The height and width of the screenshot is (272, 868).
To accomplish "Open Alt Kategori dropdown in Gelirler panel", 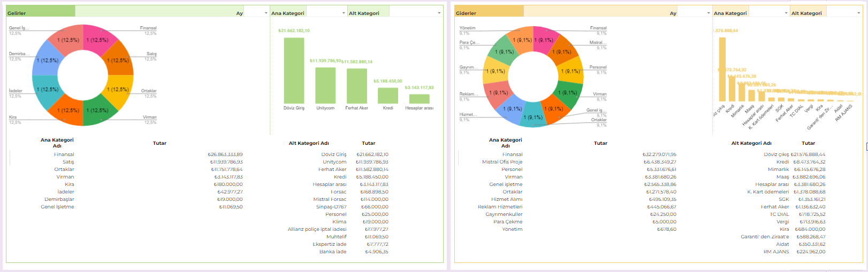I will tap(439, 13).
